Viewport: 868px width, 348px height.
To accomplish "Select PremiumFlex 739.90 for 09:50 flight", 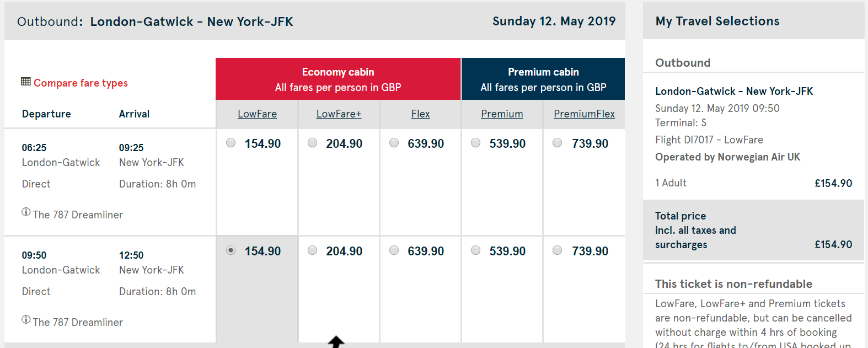I will (x=558, y=250).
